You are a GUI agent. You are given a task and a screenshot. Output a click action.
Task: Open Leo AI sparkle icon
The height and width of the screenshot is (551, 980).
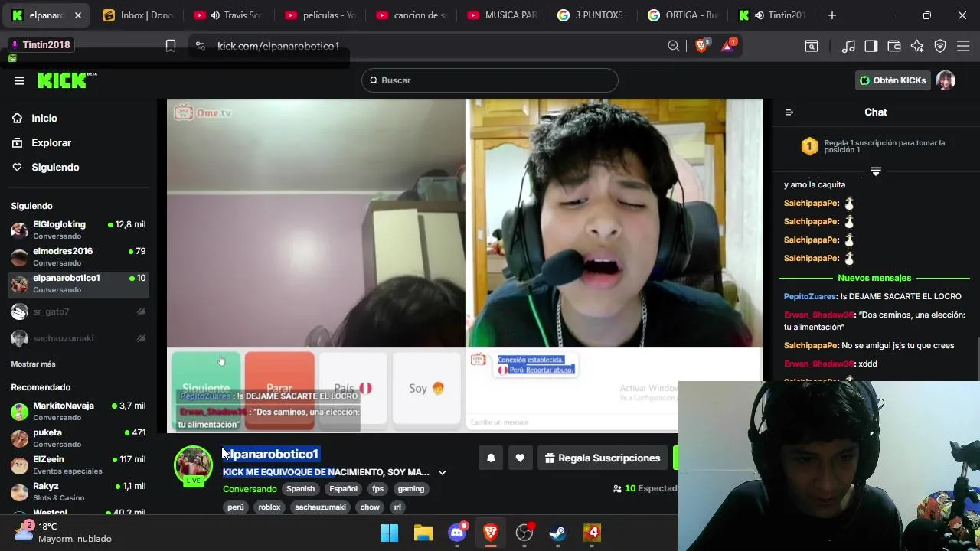[x=917, y=46]
